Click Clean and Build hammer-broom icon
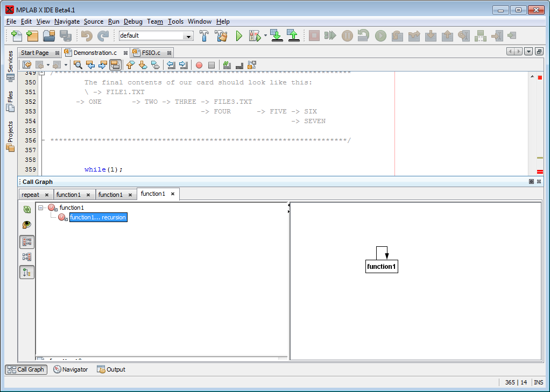Screen dimensions: 550x392 point(221,36)
